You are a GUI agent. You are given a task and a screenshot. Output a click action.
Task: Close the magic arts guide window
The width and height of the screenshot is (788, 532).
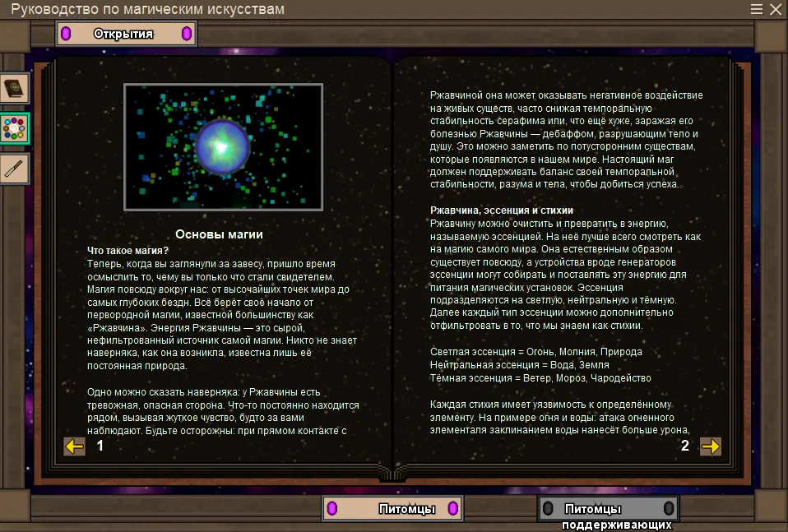[x=776, y=9]
